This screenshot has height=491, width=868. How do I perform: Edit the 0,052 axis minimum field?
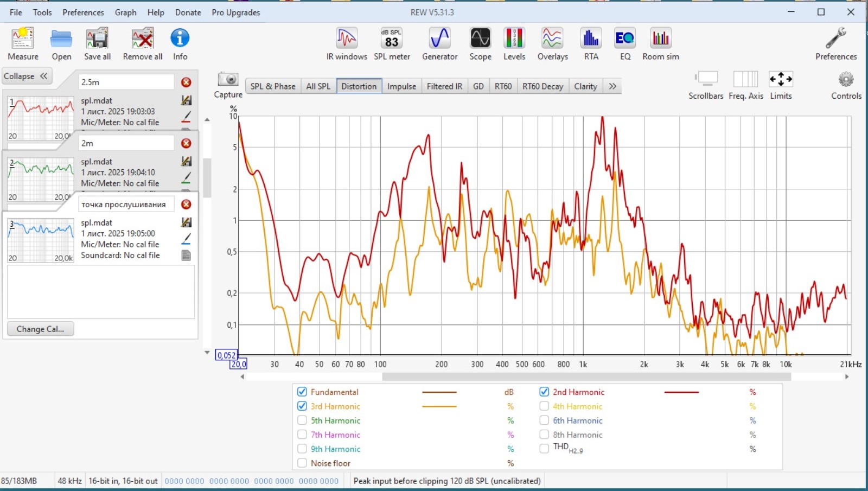226,355
